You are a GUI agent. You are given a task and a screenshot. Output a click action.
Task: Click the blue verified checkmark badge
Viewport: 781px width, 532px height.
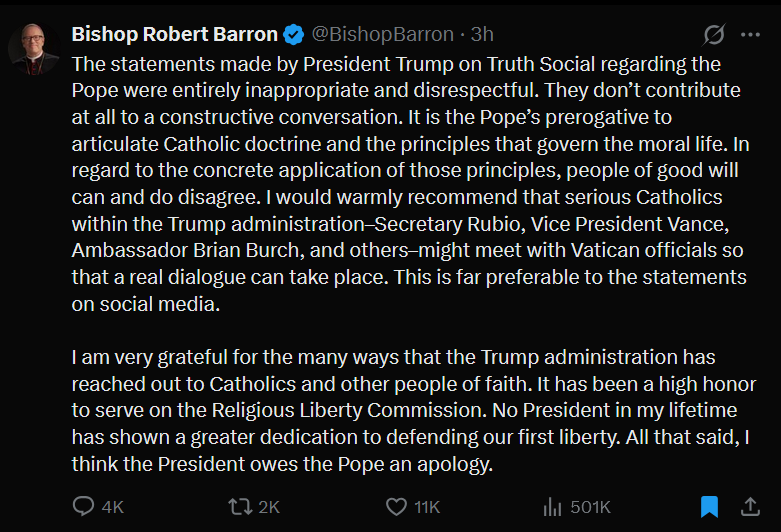tap(294, 35)
